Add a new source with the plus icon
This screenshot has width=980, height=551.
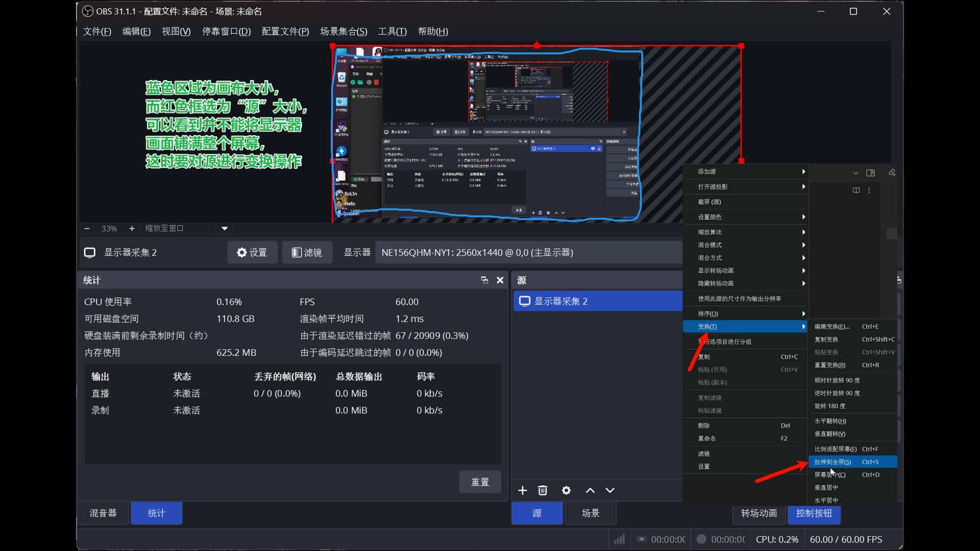pyautogui.click(x=522, y=490)
